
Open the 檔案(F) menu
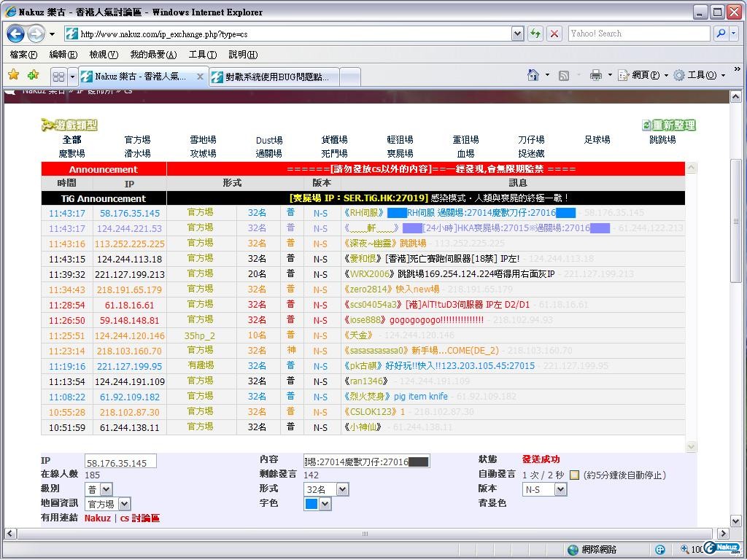(x=23, y=55)
